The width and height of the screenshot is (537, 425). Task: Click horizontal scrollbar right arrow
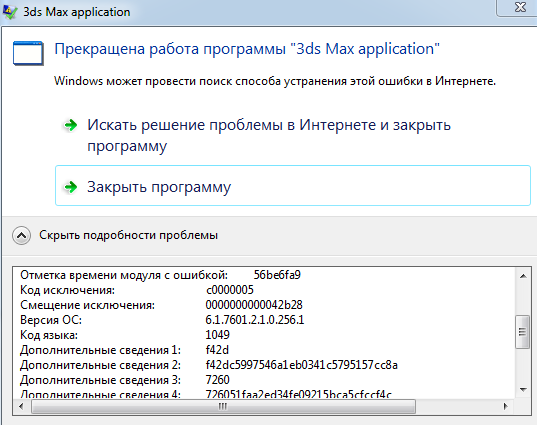[505, 407]
